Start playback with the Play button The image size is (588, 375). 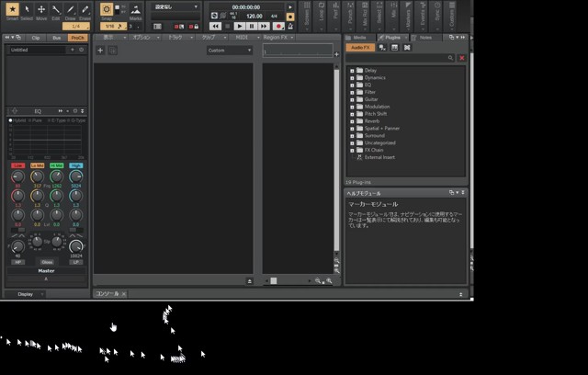[x=240, y=27]
